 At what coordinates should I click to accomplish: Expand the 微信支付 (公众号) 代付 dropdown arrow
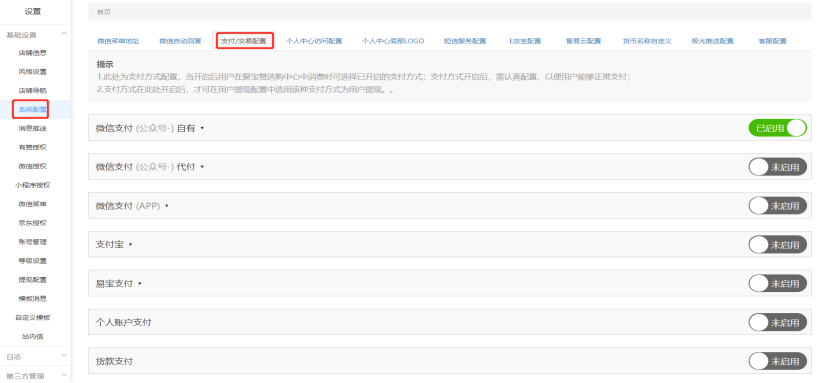202,167
